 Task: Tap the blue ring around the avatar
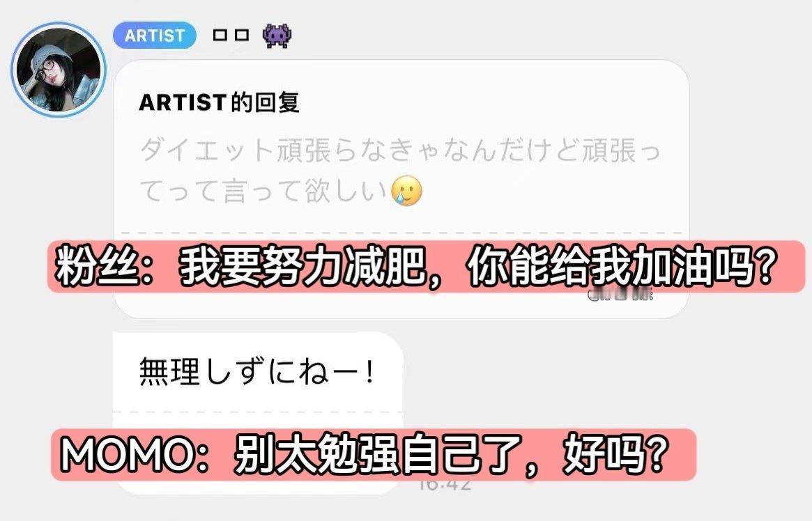coord(59,25)
